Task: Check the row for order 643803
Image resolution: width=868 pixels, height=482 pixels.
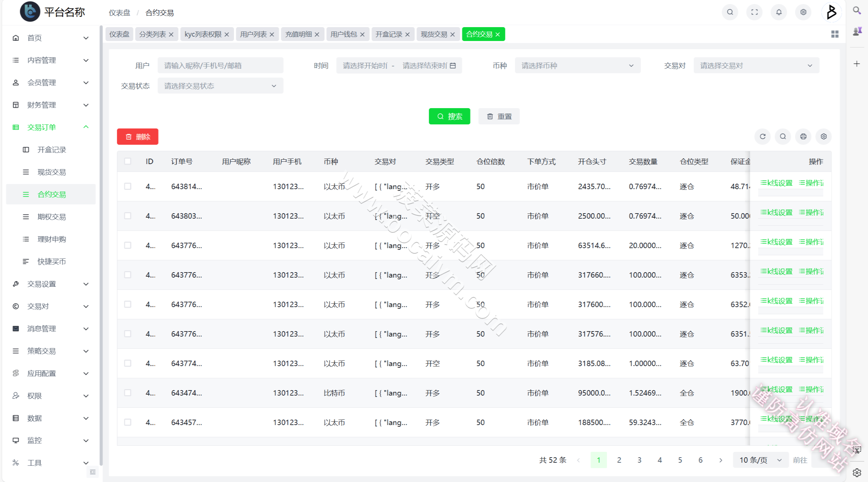Action: tap(127, 216)
